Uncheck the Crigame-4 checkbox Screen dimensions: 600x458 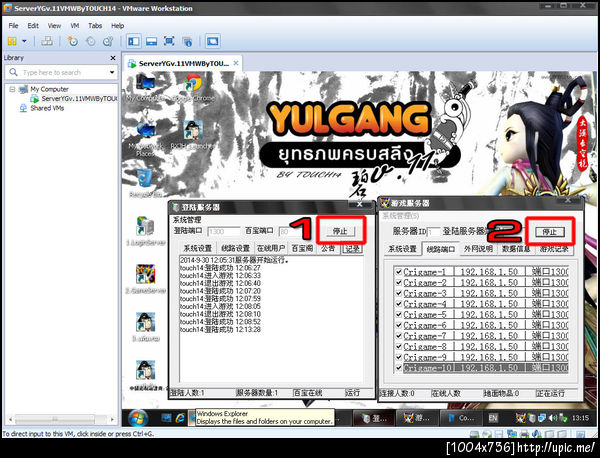pyautogui.click(x=399, y=304)
